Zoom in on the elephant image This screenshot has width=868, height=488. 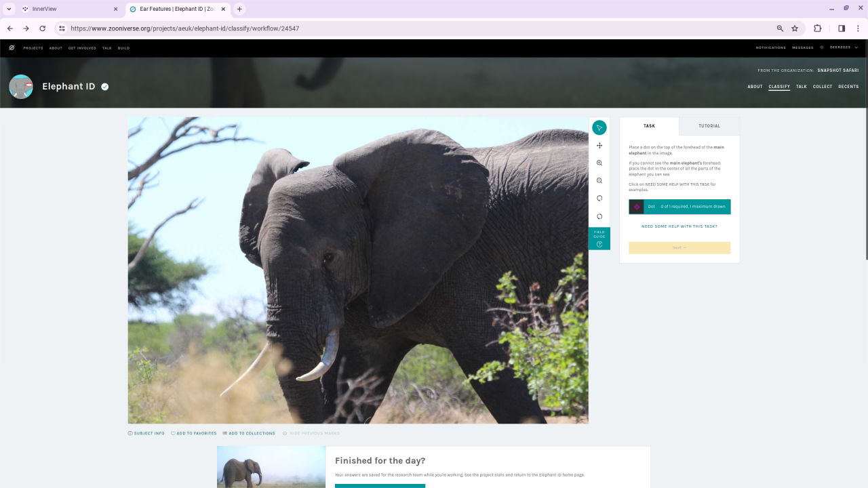(599, 163)
